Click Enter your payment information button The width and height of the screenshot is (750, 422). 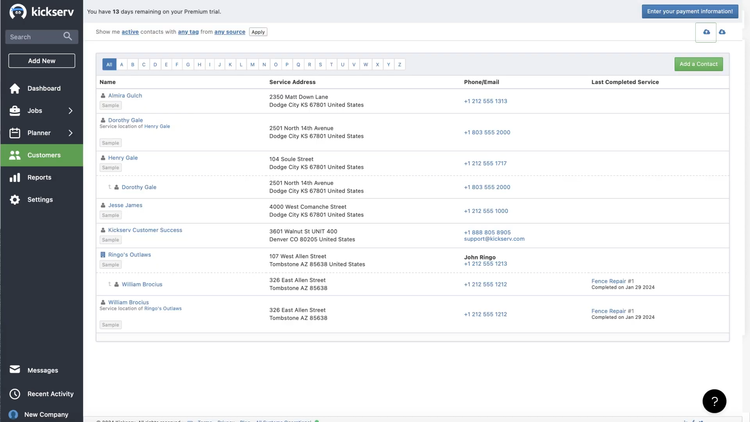coord(690,11)
